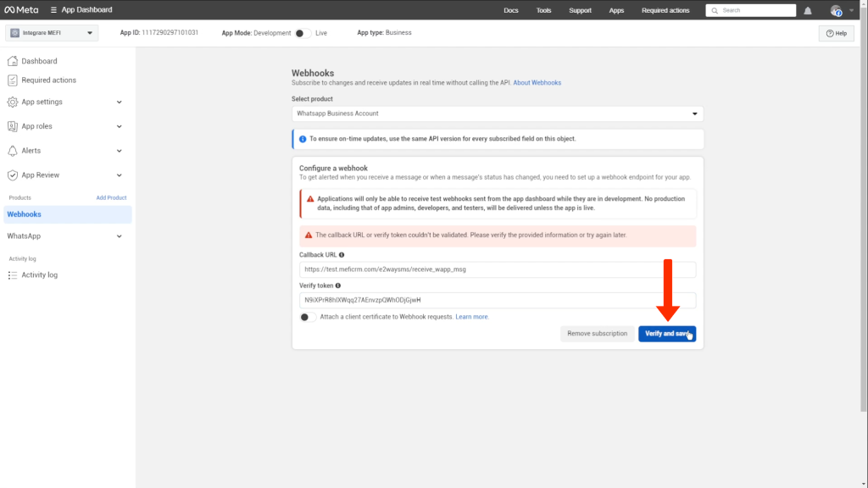The image size is (868, 488).
Task: Open the Apps menu
Action: 616,10
